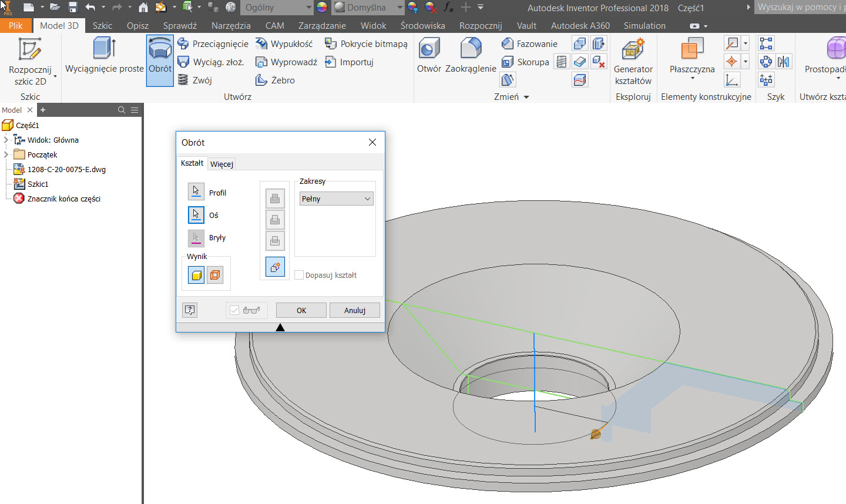Select the Wyciągnięcie proste extrude tool
This screenshot has width=846, height=504.
click(x=104, y=57)
